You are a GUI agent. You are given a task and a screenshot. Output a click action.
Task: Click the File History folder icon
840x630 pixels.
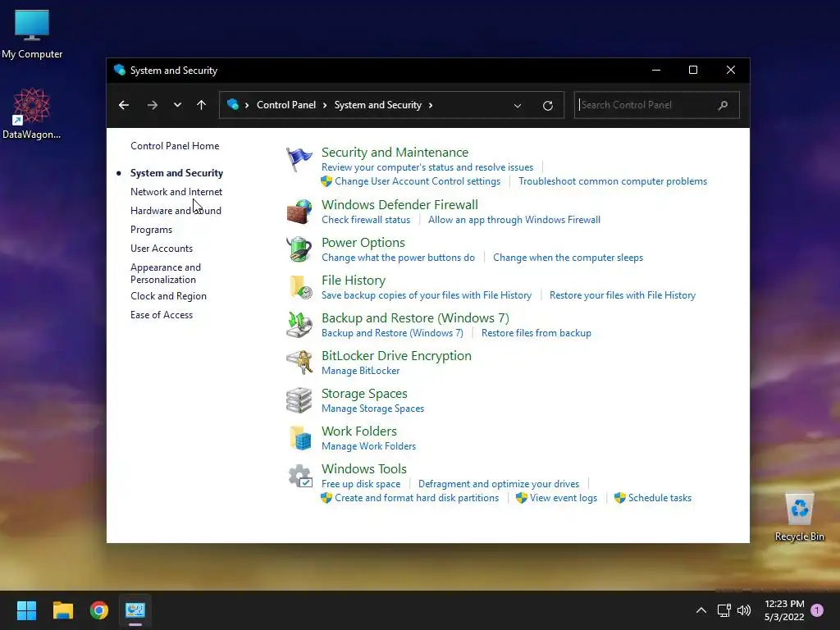tap(300, 286)
